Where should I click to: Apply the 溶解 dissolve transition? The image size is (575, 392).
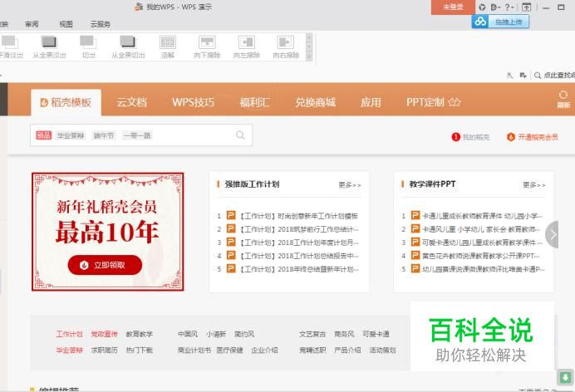click(x=168, y=47)
